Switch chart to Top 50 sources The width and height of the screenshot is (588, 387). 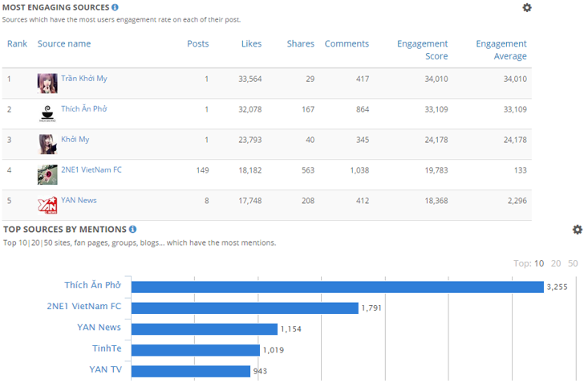click(573, 263)
